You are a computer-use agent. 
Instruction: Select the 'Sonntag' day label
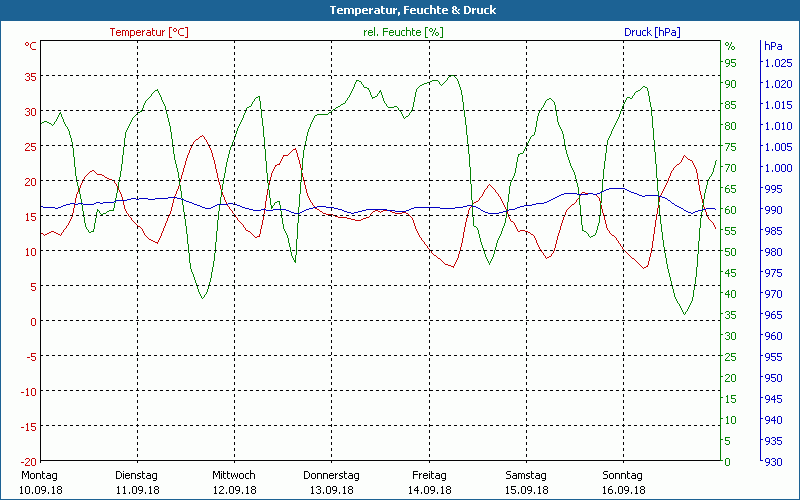(x=622, y=475)
